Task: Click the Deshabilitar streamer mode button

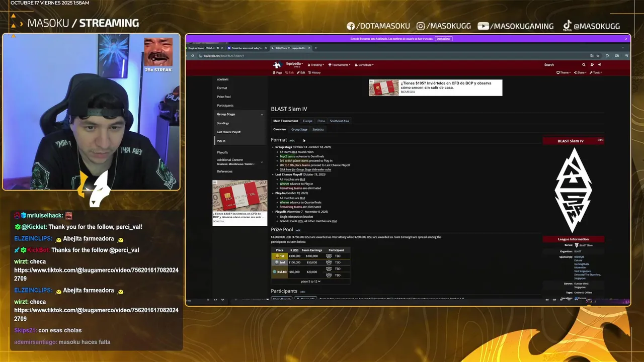Action: click(443, 39)
